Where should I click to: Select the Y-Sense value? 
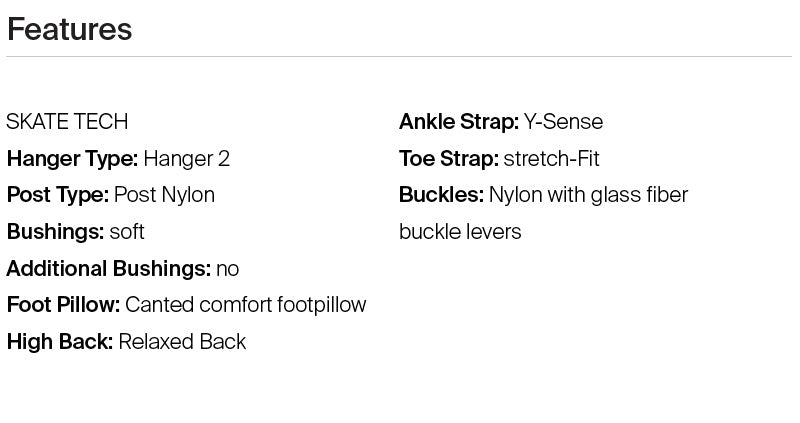[564, 122]
